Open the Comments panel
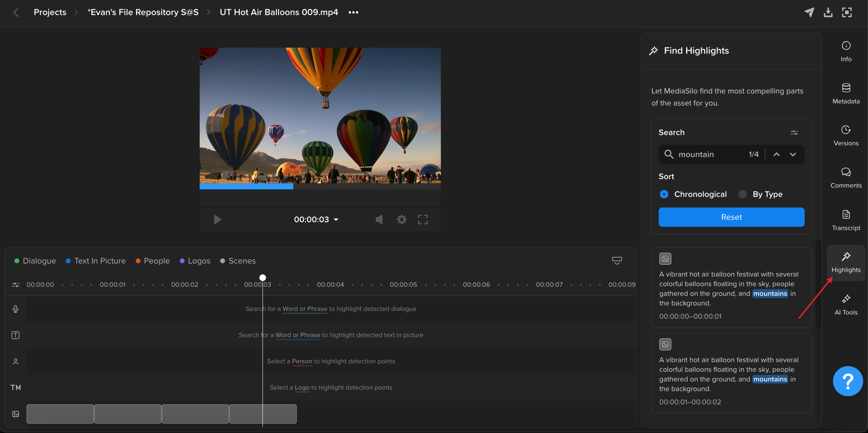 coord(846,178)
